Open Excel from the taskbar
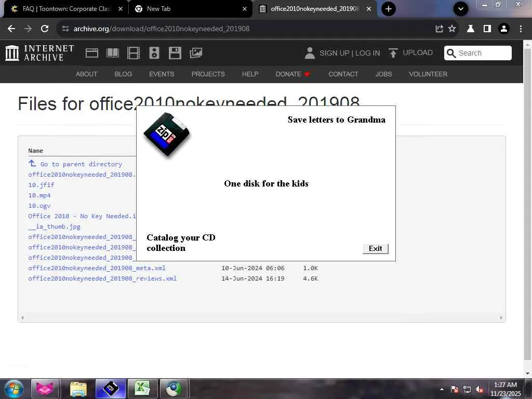Image resolution: width=532 pixels, height=399 pixels. point(142,389)
